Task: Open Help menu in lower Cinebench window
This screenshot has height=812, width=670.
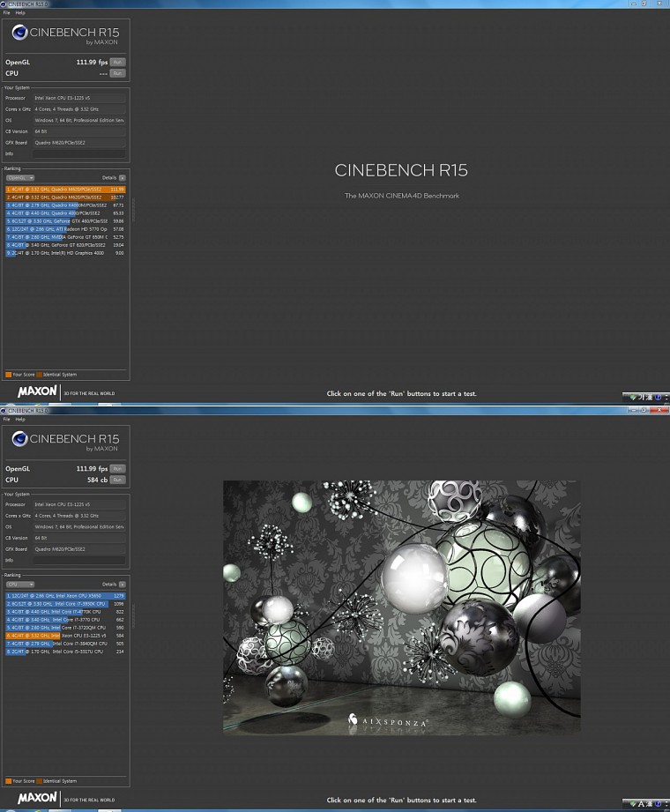Action: (20, 419)
